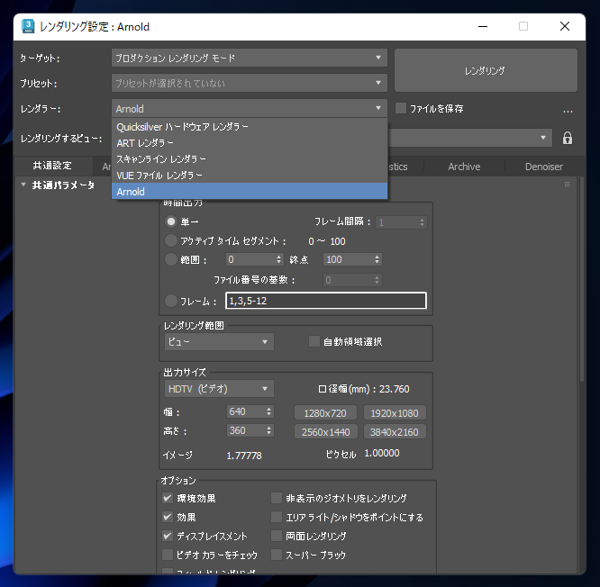
Task: Click the 範囲 start value field
Action: pyautogui.click(x=250, y=259)
